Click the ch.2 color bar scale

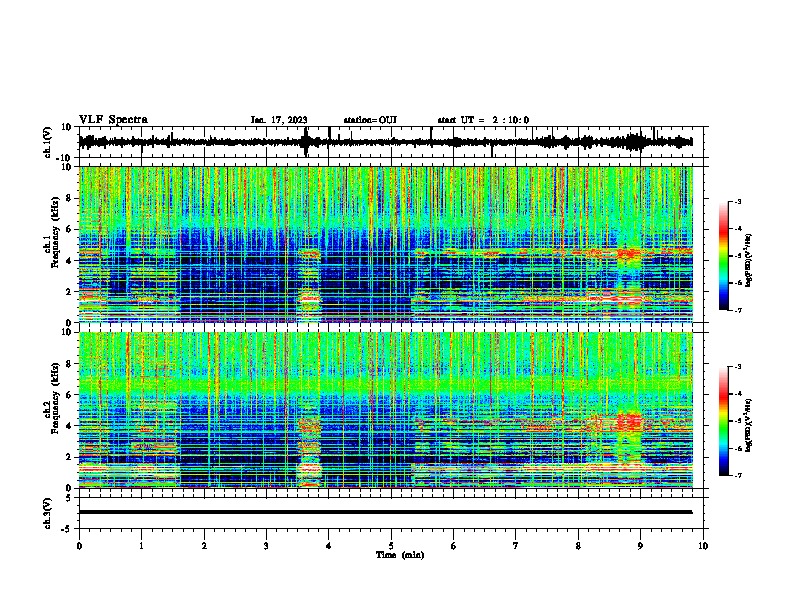pyautogui.click(x=724, y=421)
